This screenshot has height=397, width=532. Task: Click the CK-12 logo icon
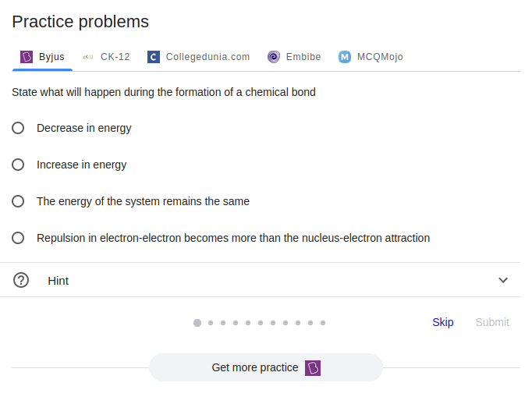pyautogui.click(x=88, y=57)
